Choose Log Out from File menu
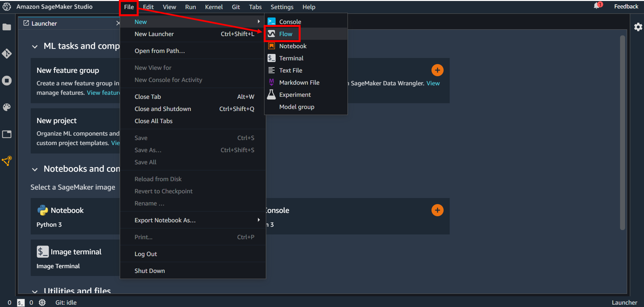 pos(193,254)
